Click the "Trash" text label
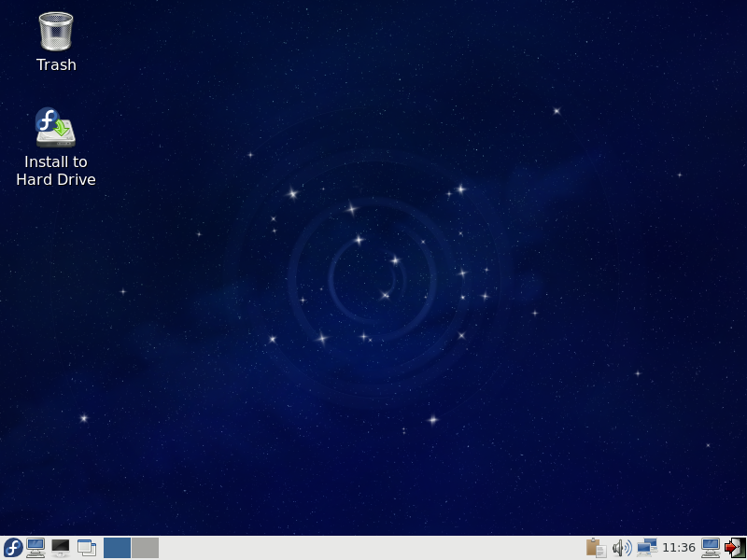This screenshot has height=560, width=747. click(x=56, y=65)
